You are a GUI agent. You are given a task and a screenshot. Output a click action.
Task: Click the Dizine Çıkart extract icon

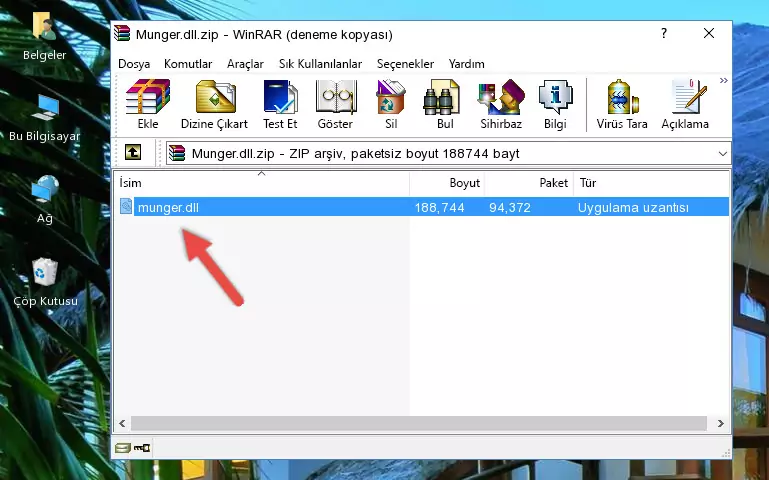tap(214, 104)
